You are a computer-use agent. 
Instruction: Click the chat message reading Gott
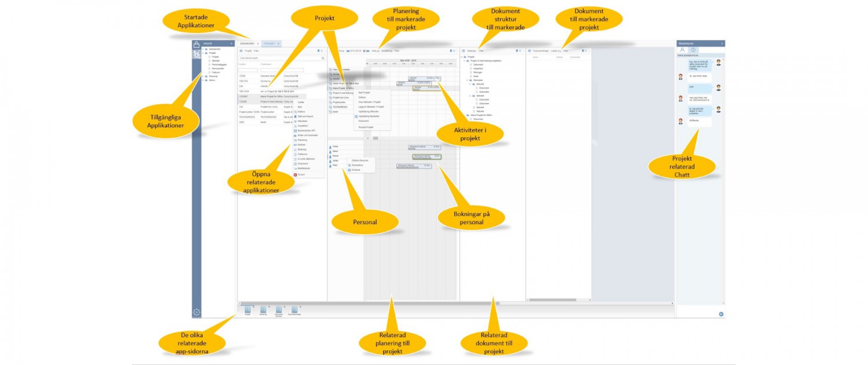(x=700, y=89)
